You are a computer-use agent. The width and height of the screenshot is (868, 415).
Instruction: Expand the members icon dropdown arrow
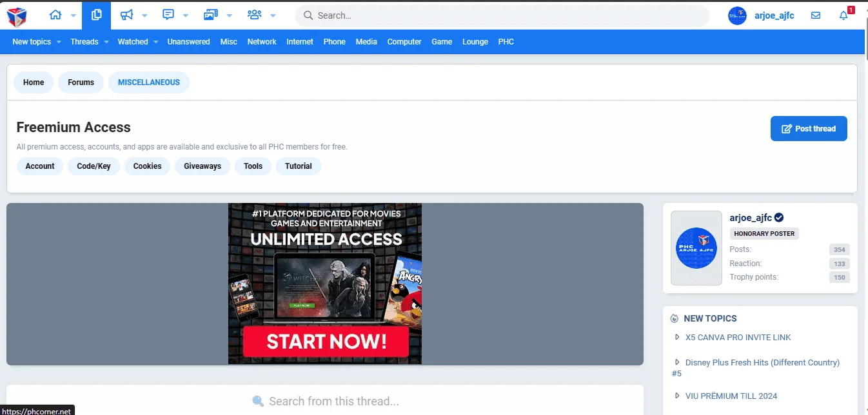pyautogui.click(x=273, y=15)
